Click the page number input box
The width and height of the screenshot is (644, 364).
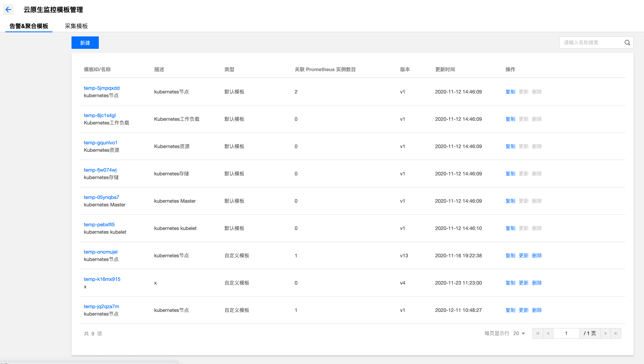click(566, 333)
